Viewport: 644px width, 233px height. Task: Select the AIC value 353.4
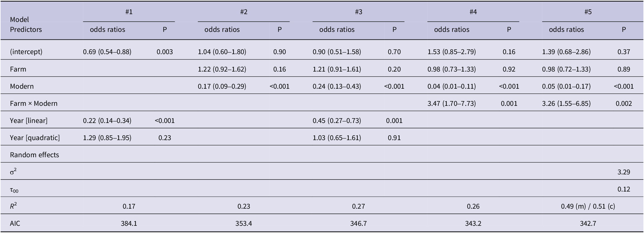(244, 223)
